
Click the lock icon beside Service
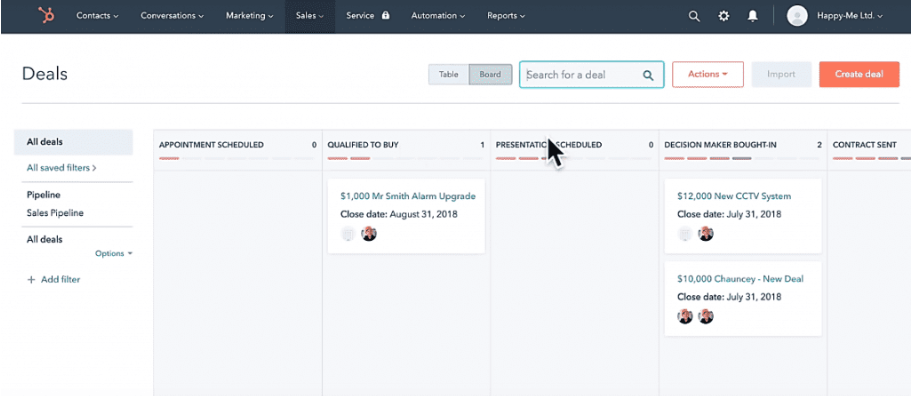click(385, 16)
